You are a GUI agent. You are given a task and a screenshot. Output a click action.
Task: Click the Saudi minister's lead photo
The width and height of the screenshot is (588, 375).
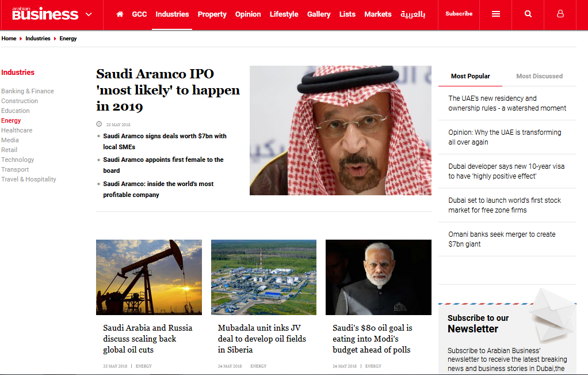[341, 130]
